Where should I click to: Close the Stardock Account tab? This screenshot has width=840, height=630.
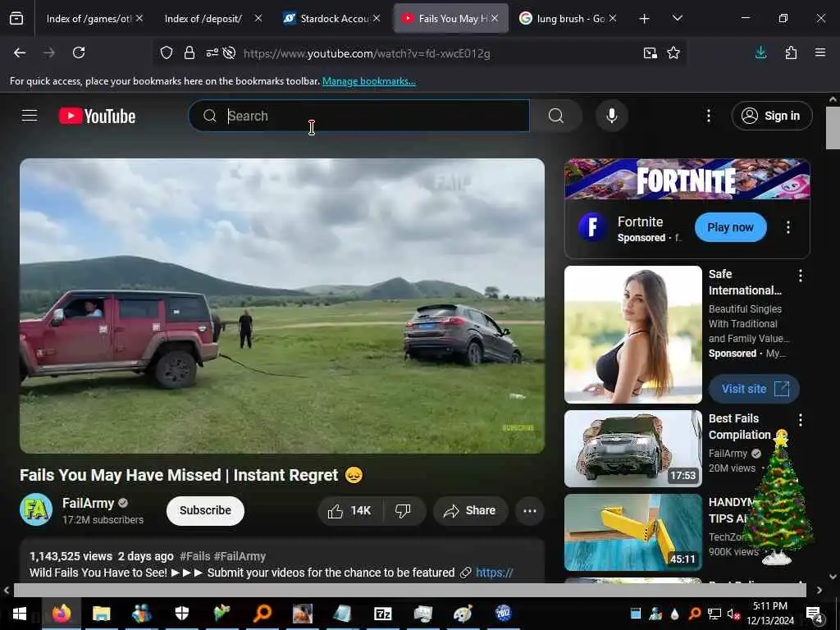coord(377,19)
